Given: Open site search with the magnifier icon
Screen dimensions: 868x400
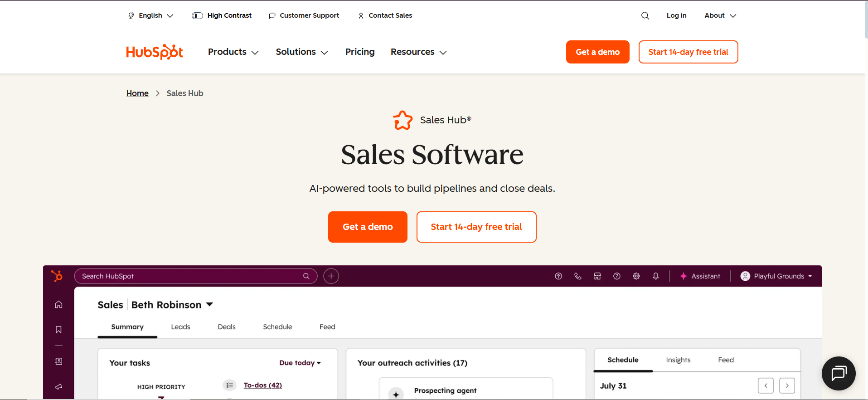Looking at the screenshot, I should pos(645,15).
